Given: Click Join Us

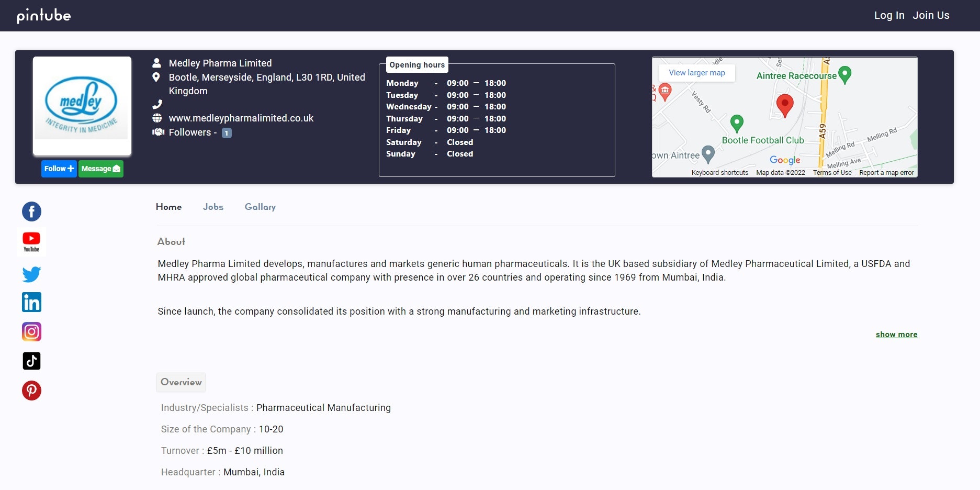Looking at the screenshot, I should tap(931, 15).
